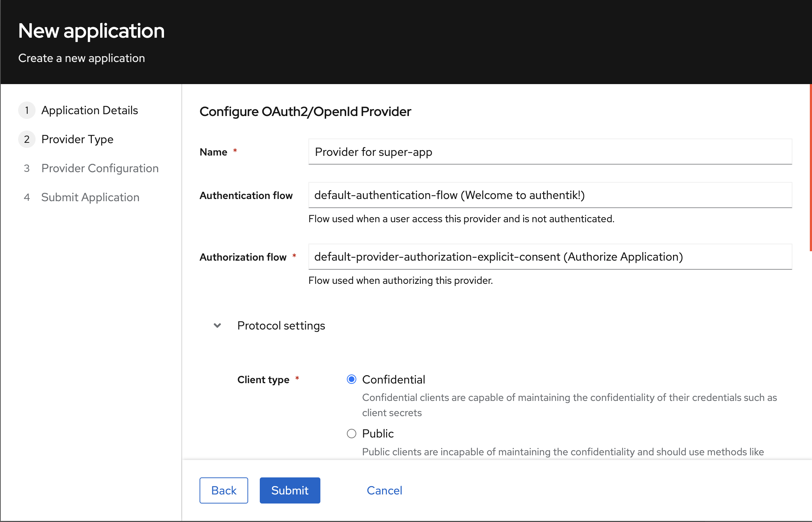Select Confidential client type radio
The height and width of the screenshot is (522, 812).
(351, 380)
